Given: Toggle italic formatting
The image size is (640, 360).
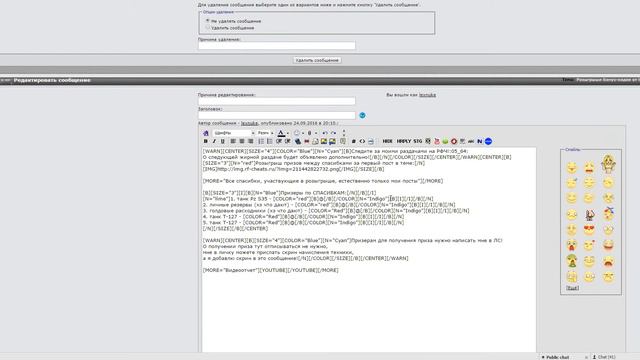Looking at the screenshot, I should [214, 141].
